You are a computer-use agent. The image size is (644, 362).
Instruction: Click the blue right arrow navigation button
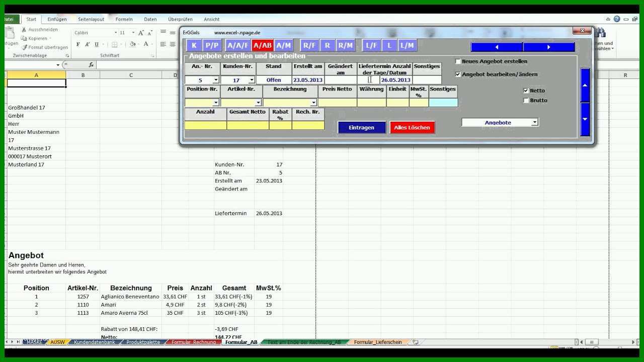[x=549, y=47]
